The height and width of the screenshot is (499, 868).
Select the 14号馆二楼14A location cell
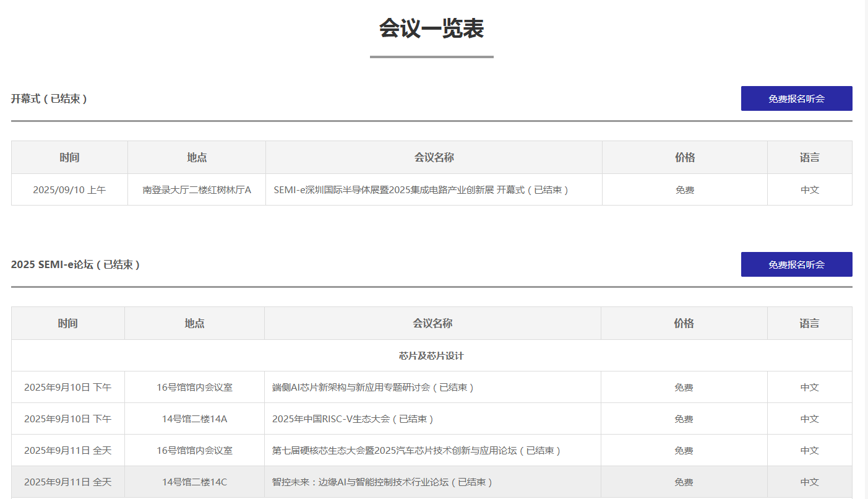[x=194, y=419]
